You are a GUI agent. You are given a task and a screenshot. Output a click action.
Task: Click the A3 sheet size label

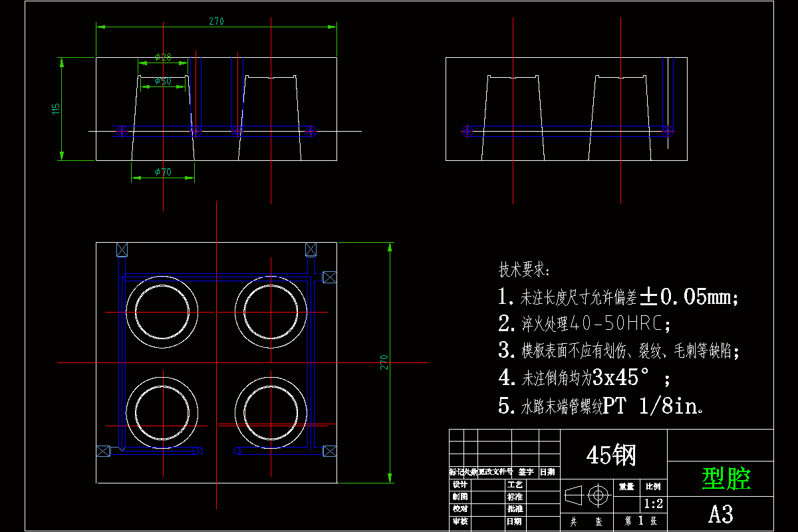(x=721, y=515)
